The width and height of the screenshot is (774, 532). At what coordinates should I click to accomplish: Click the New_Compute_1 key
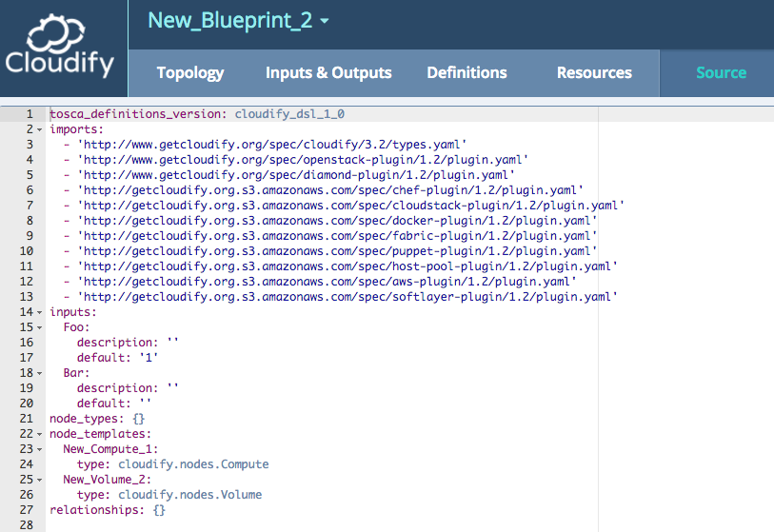[110, 449]
